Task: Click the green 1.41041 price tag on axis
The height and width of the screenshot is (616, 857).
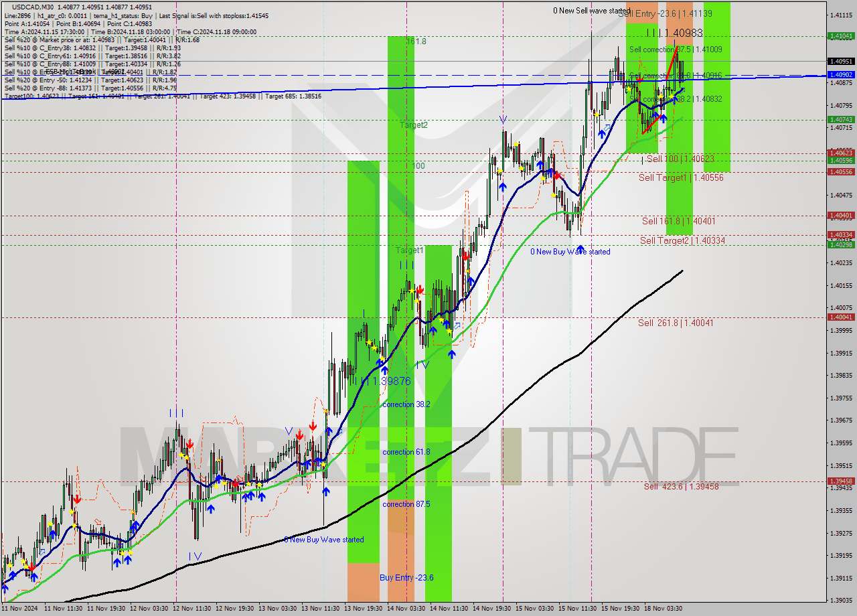Action: 841,36
